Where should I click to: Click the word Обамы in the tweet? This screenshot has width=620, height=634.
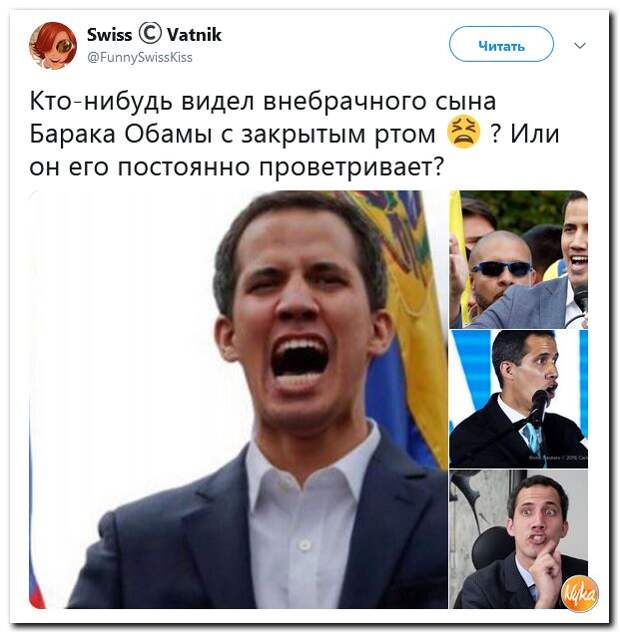tap(168, 134)
